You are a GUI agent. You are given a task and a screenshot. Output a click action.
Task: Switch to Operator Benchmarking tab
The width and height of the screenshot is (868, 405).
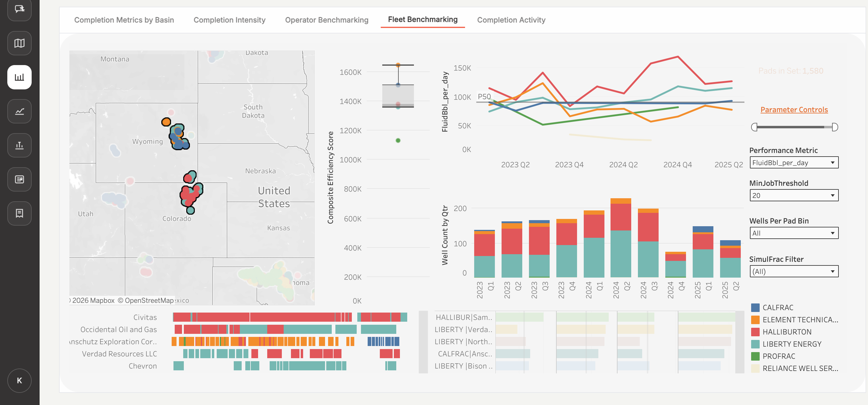(x=327, y=20)
